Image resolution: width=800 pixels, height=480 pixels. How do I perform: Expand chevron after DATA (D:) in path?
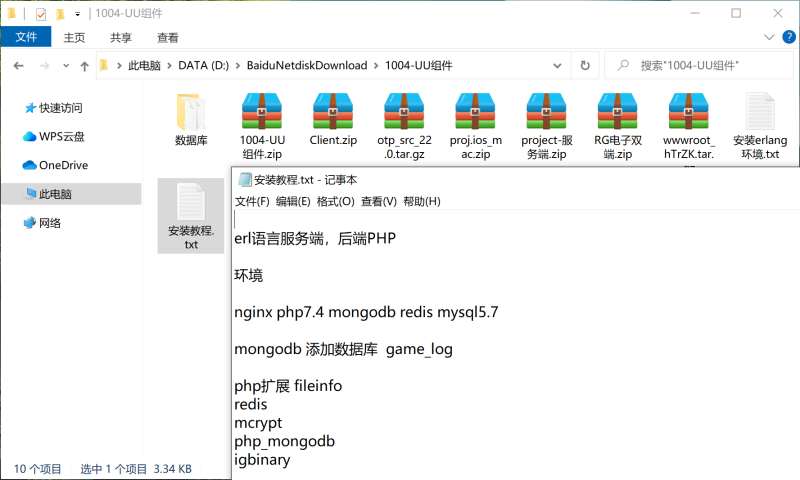tap(238, 66)
